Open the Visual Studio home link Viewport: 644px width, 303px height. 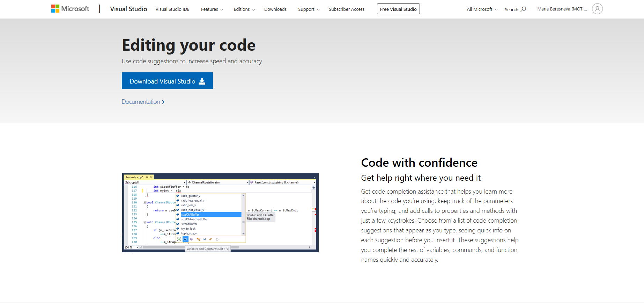[128, 9]
